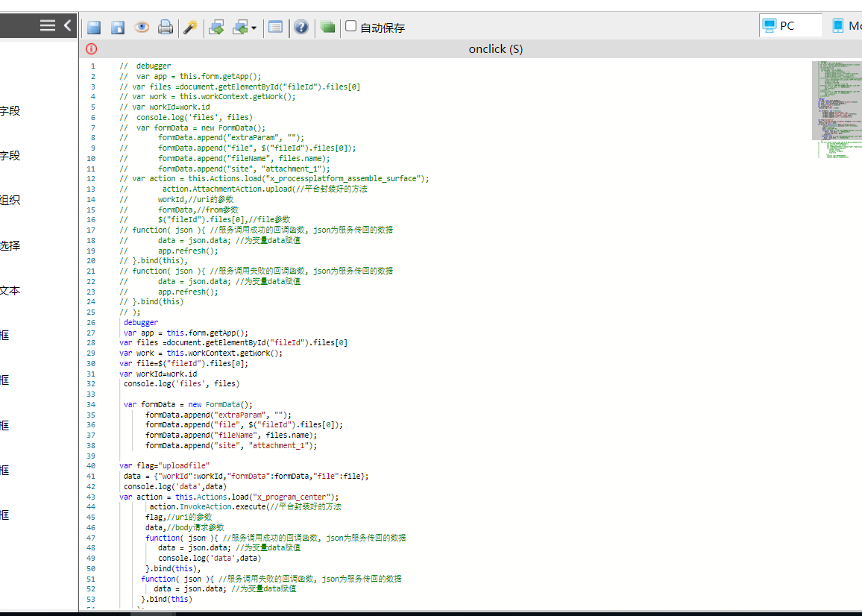862x616 pixels.
Task: Click the printer icon
Action: click(166, 28)
